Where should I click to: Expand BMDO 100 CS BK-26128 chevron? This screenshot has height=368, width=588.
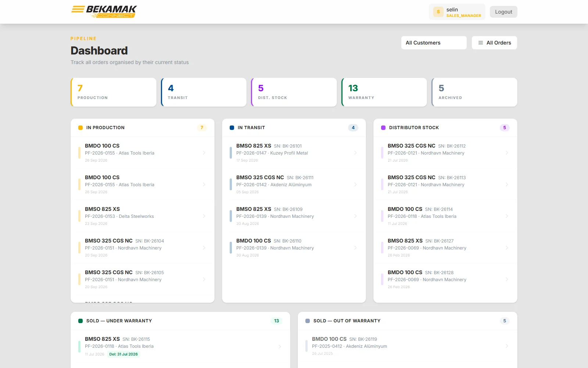[507, 279]
